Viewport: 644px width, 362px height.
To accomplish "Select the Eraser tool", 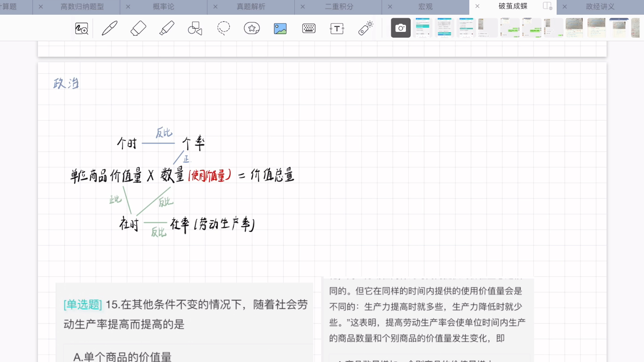I will click(x=138, y=28).
